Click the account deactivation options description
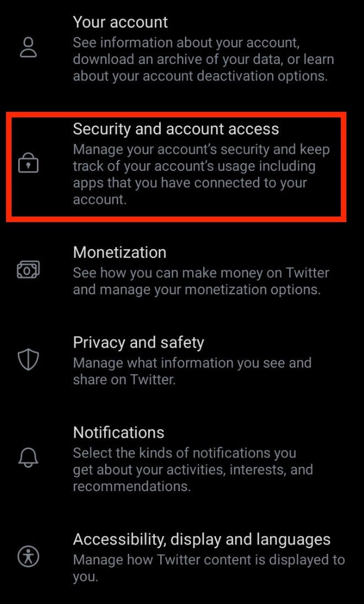The width and height of the screenshot is (364, 604). point(203,60)
